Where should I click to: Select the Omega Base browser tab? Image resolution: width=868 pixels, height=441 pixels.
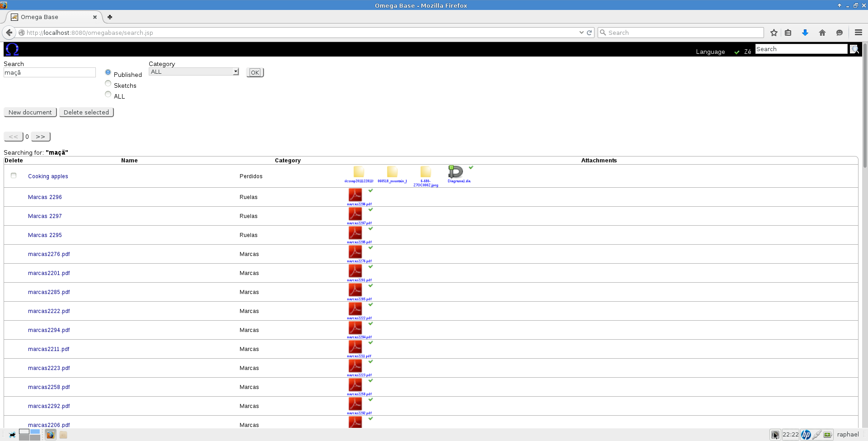point(50,17)
